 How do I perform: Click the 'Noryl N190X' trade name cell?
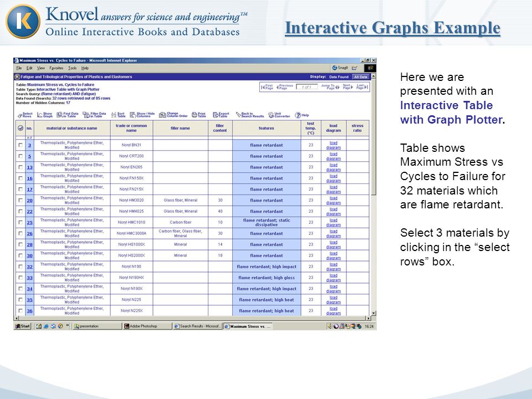132,288
